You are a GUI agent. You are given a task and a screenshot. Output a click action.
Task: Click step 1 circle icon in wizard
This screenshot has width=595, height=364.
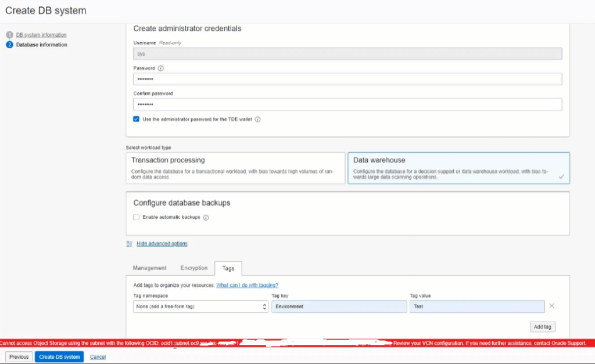[9, 35]
